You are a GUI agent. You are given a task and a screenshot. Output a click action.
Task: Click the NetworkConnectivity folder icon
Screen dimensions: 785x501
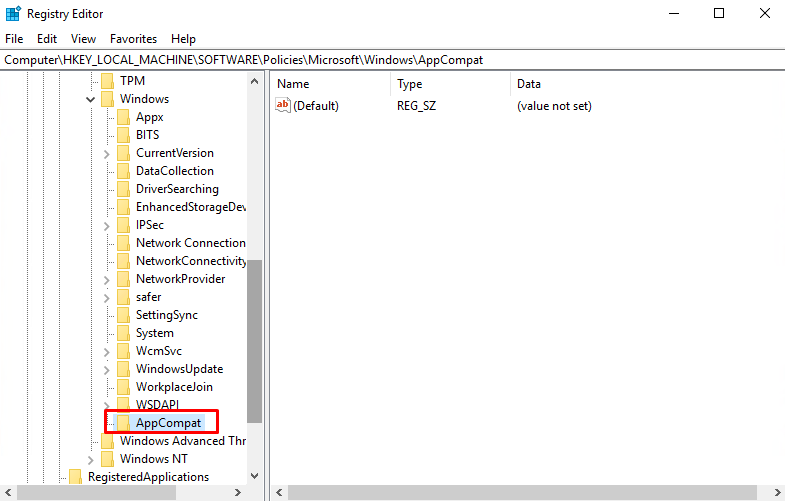(123, 261)
